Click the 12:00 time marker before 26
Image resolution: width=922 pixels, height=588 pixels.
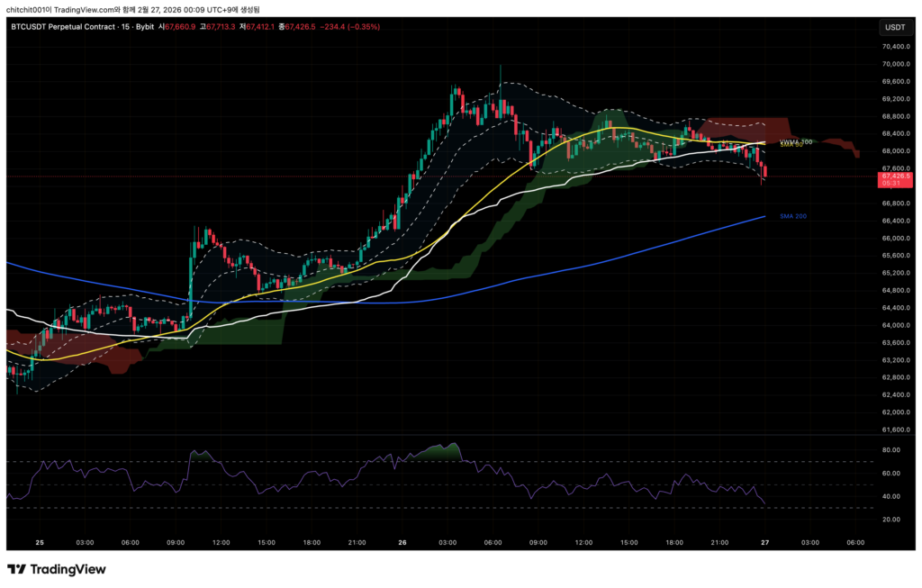click(x=221, y=543)
